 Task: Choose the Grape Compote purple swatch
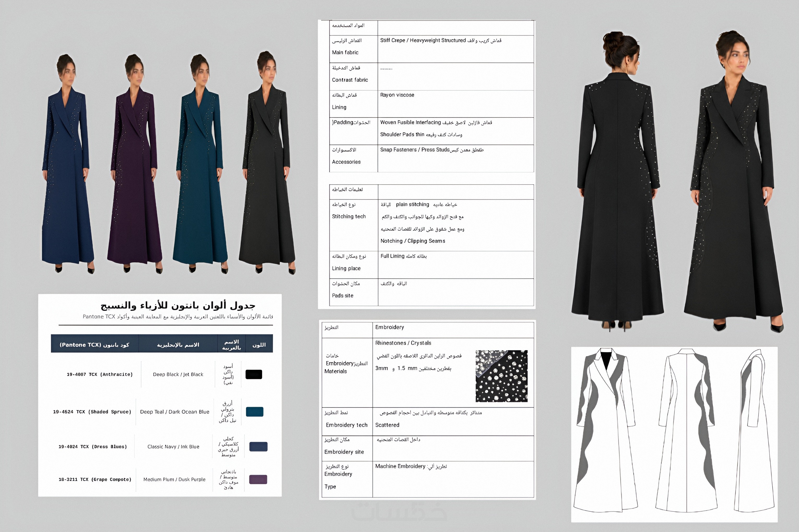[258, 479]
